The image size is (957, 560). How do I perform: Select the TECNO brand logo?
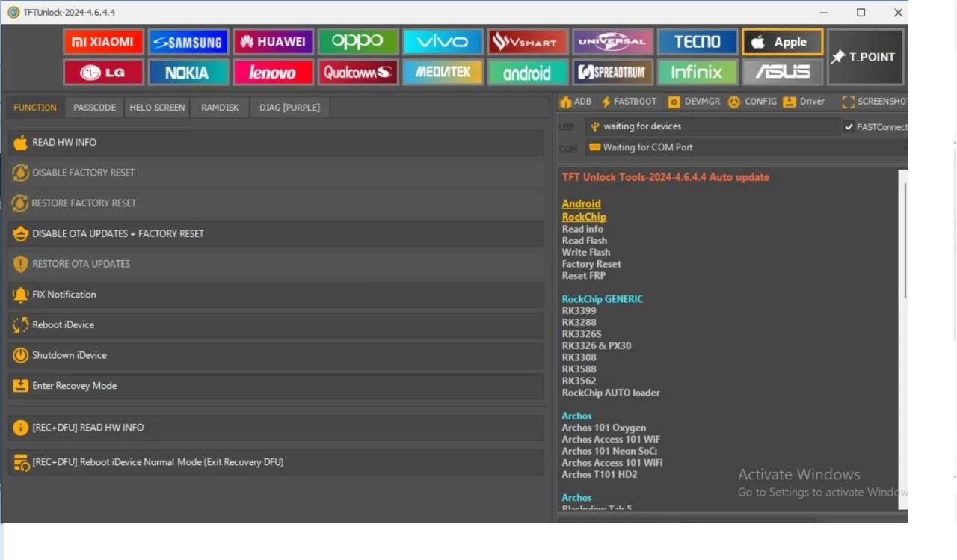[698, 42]
